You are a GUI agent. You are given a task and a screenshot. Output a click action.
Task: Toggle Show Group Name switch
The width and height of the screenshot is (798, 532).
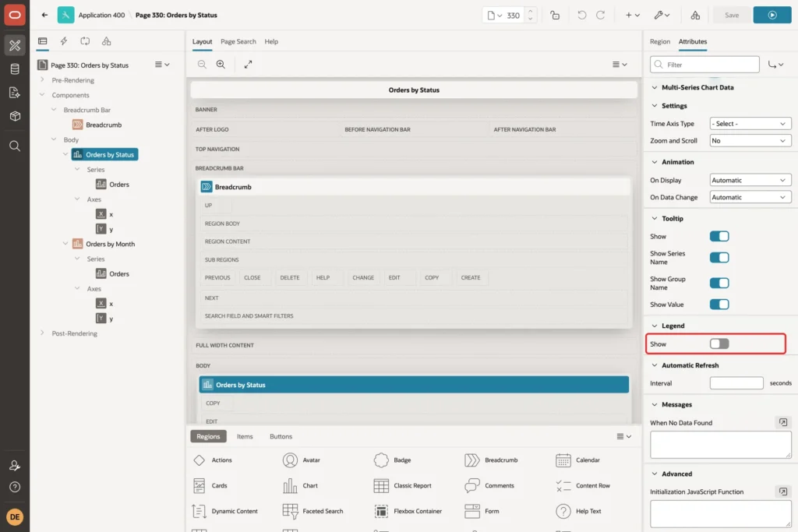coord(719,284)
